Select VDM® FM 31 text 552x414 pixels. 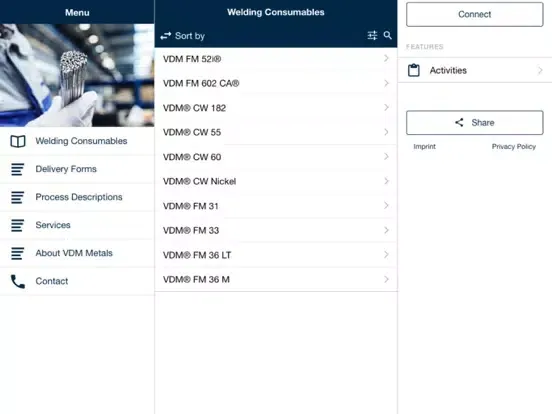tap(191, 206)
